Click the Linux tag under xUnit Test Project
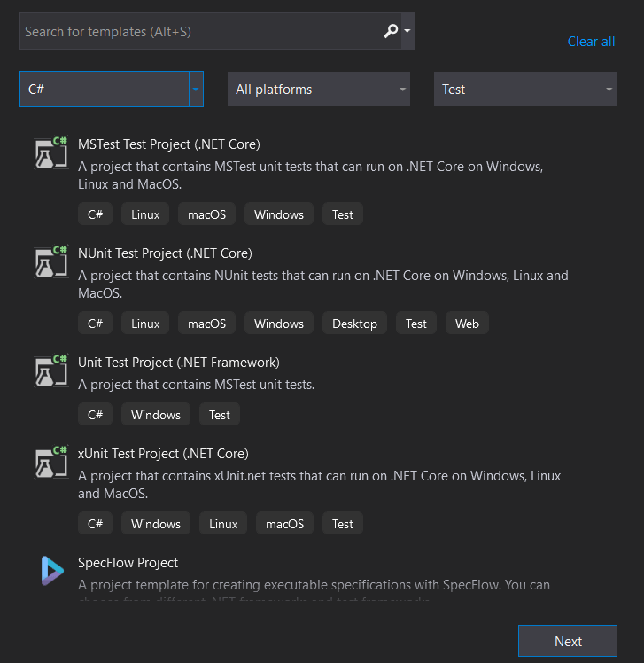Viewport: 644px width, 663px height. coord(223,524)
